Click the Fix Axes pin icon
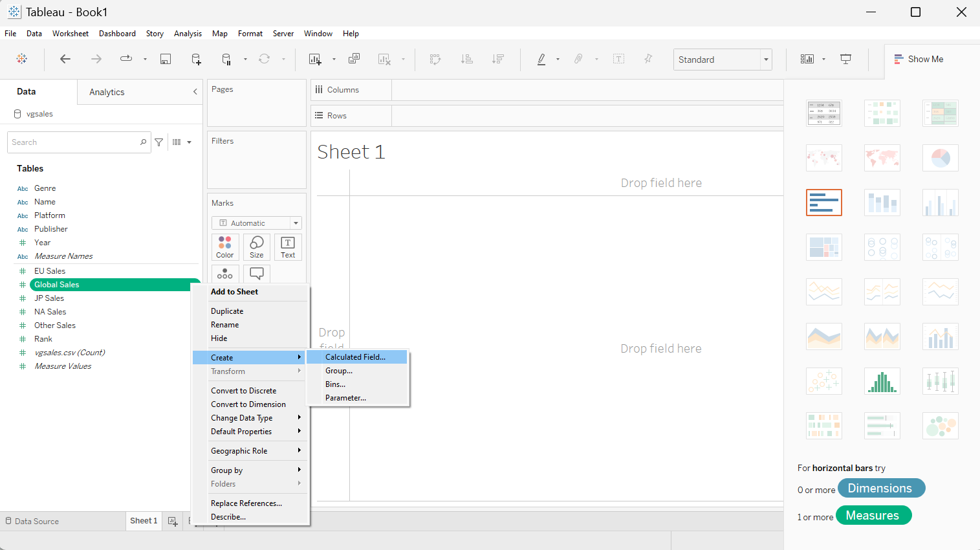 (x=648, y=59)
